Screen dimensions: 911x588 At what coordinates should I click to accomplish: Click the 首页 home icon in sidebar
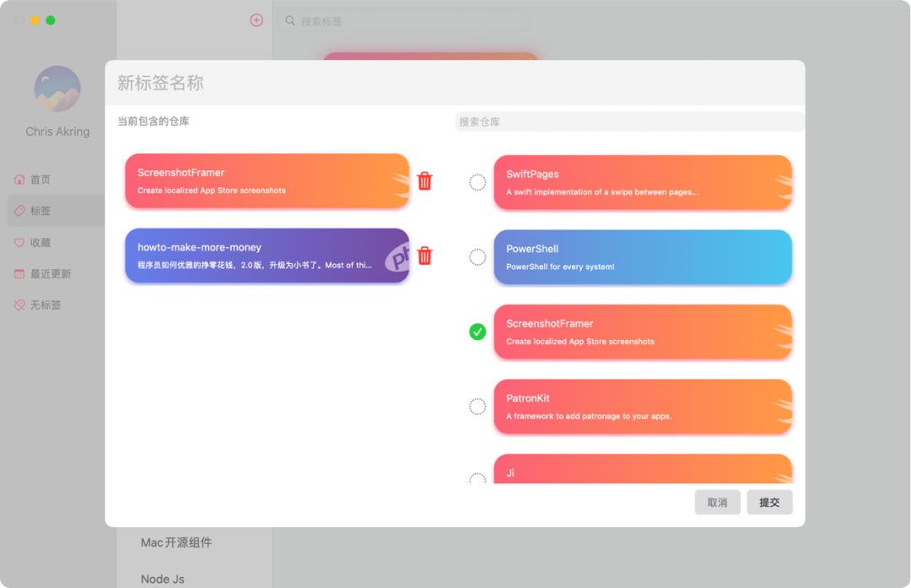pos(19,179)
